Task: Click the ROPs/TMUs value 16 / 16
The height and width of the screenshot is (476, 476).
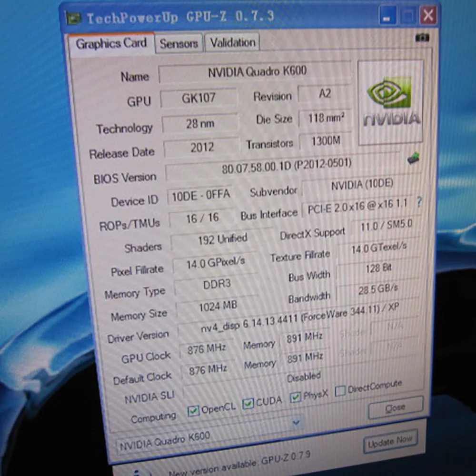Action: [202, 218]
